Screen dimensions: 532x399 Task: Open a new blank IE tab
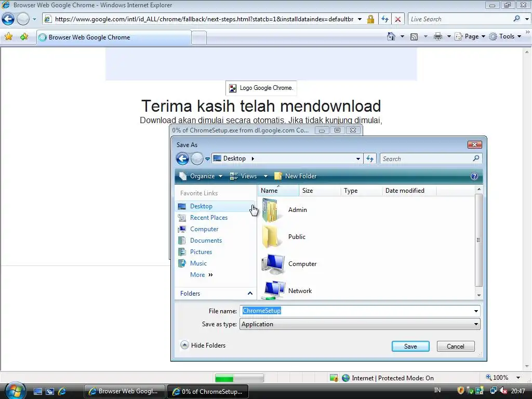199,37
